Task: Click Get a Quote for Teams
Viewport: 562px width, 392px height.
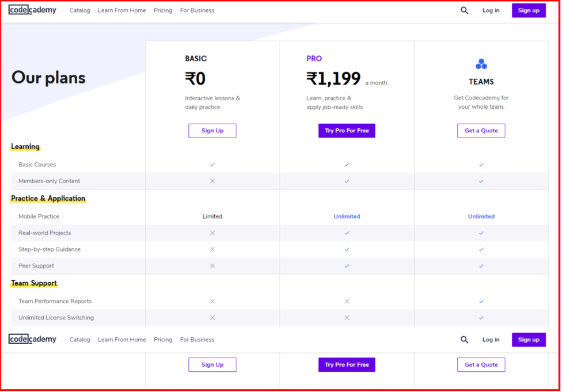Action: [481, 131]
